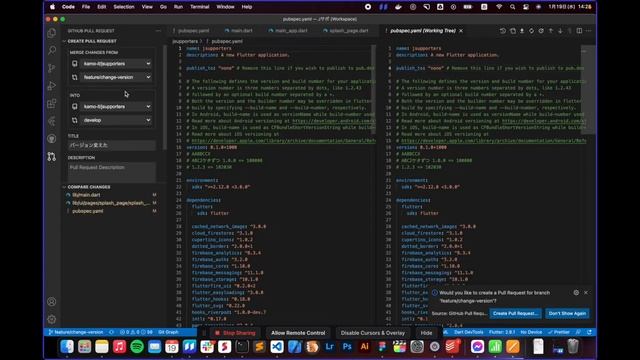The image size is (640, 360).
Task: Open the Accounts menu icon
Action: coord(52,302)
